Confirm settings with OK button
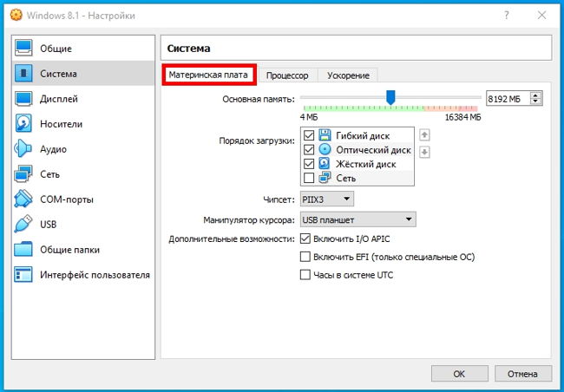 pyautogui.click(x=460, y=374)
